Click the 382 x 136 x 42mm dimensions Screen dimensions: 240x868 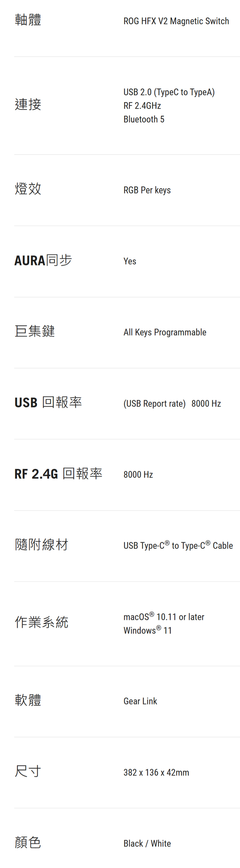[156, 773]
